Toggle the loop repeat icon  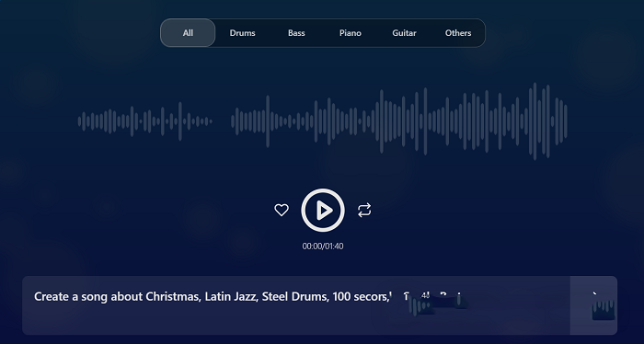[364, 211]
